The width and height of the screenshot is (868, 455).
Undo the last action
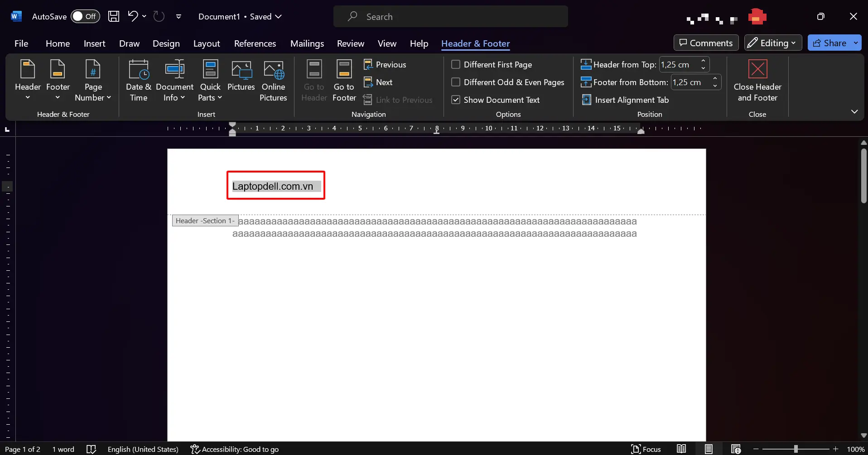[132, 17]
